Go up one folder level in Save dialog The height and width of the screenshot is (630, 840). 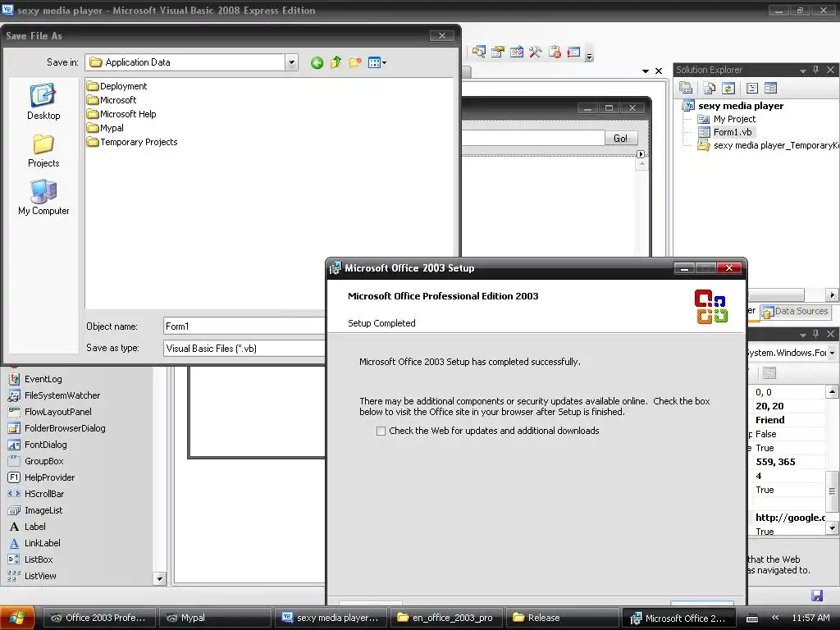(x=336, y=62)
